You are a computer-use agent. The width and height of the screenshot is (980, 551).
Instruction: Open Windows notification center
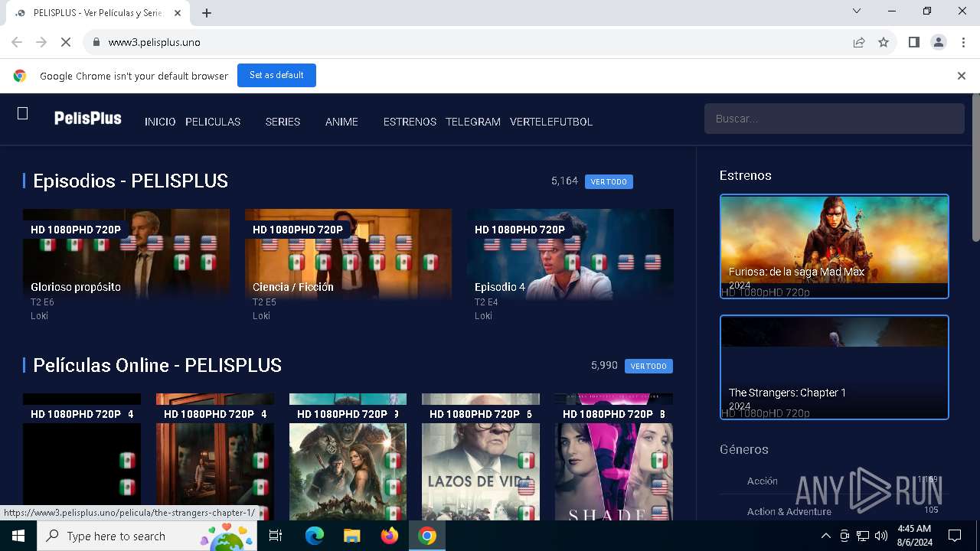955,536
